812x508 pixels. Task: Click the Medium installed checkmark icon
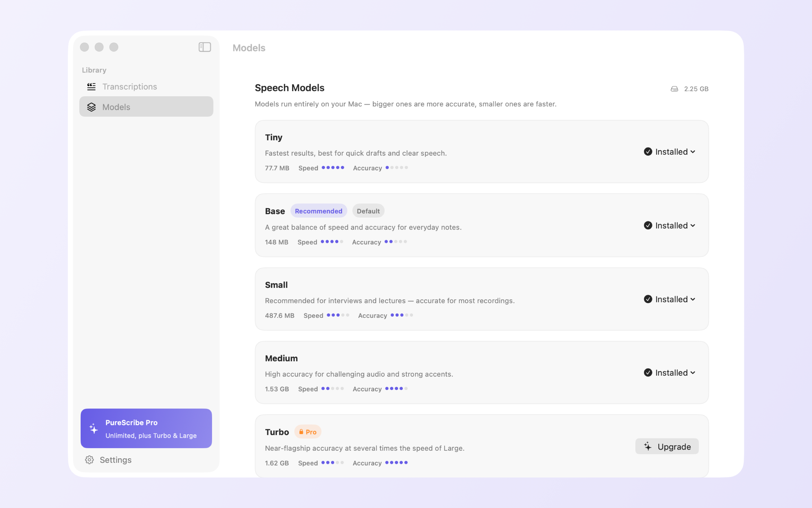(648, 373)
